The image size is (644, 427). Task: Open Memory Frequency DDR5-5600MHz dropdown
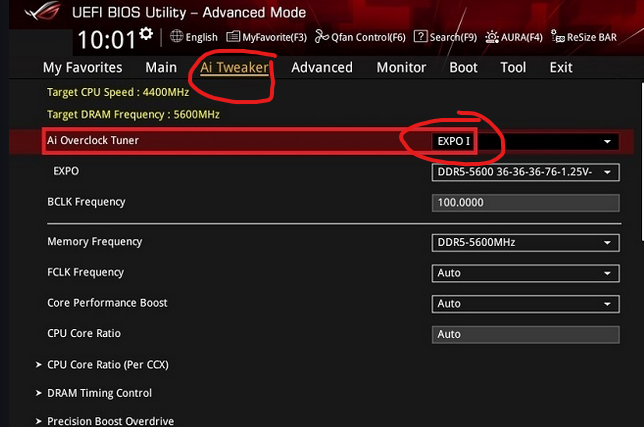(x=526, y=243)
